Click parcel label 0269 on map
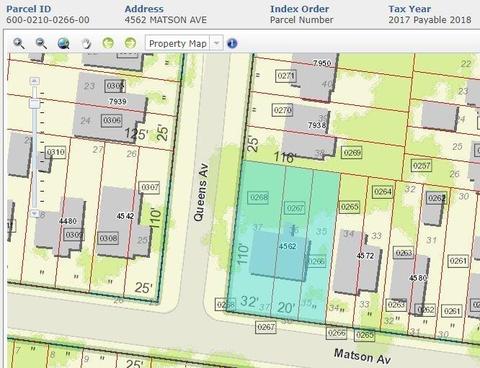The width and height of the screenshot is (480, 368). 352,153
